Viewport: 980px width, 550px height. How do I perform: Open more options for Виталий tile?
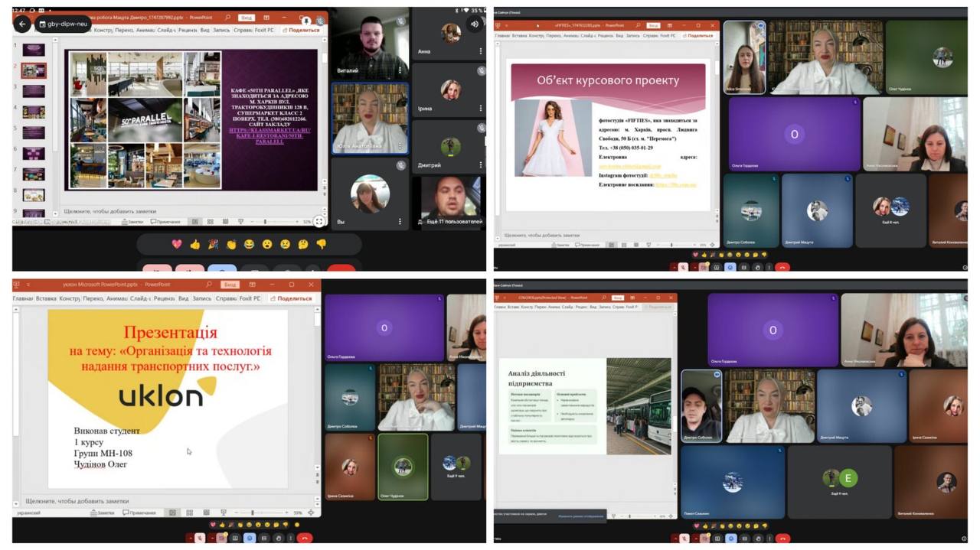point(400,70)
